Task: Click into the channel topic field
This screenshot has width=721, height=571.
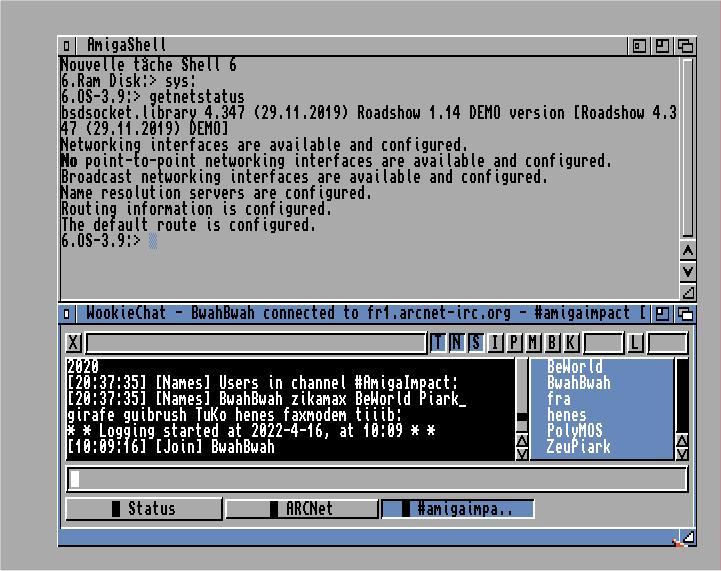Action: point(256,343)
